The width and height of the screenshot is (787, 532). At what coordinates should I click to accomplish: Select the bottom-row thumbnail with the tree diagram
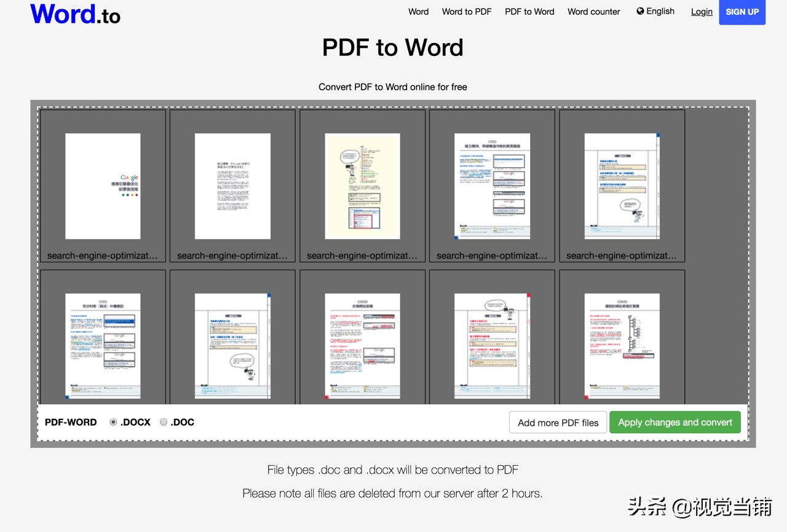(622, 346)
